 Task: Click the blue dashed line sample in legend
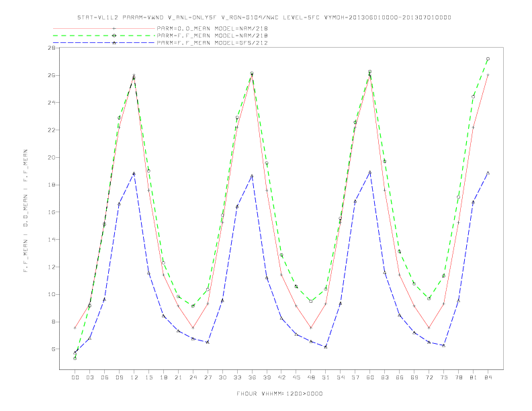click(104, 43)
